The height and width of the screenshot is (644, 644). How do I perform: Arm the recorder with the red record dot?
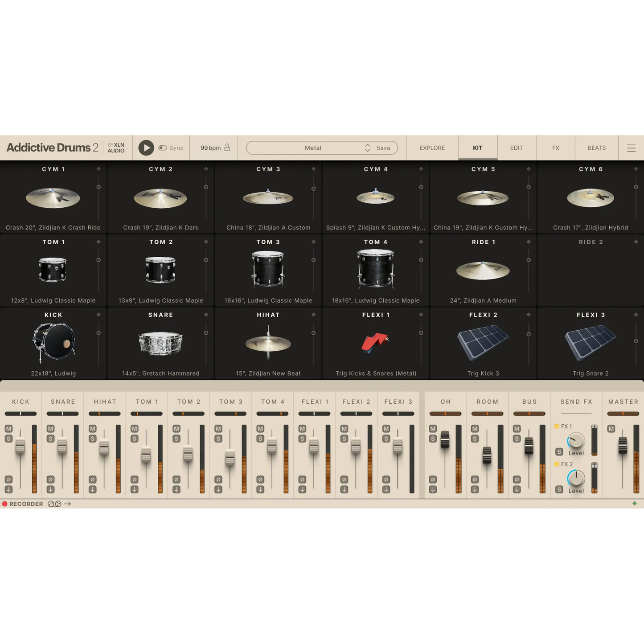click(x=4, y=504)
